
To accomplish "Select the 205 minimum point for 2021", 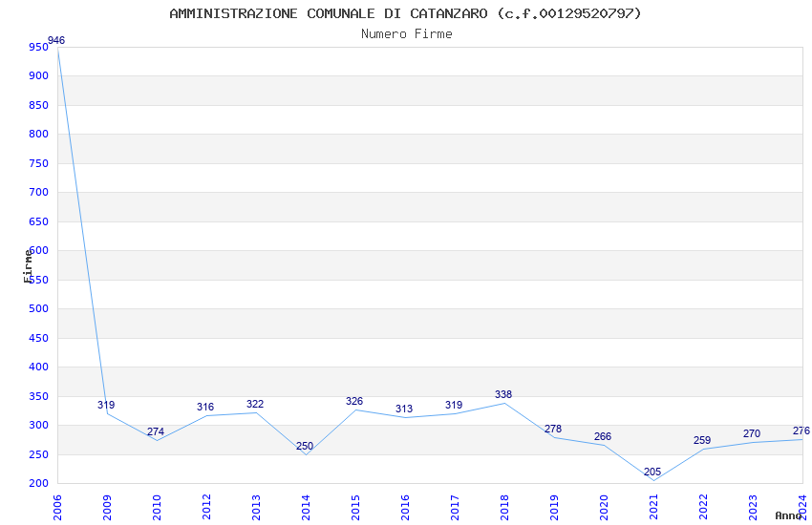I will point(652,472).
